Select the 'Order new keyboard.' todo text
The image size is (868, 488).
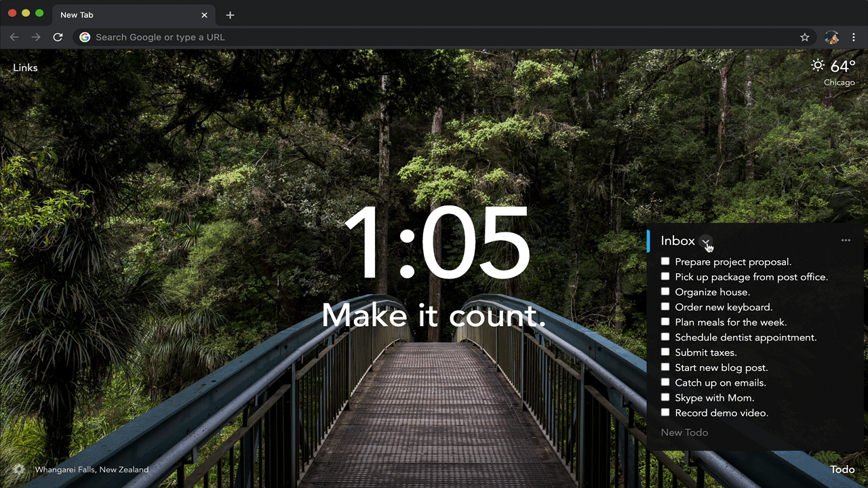pos(724,307)
